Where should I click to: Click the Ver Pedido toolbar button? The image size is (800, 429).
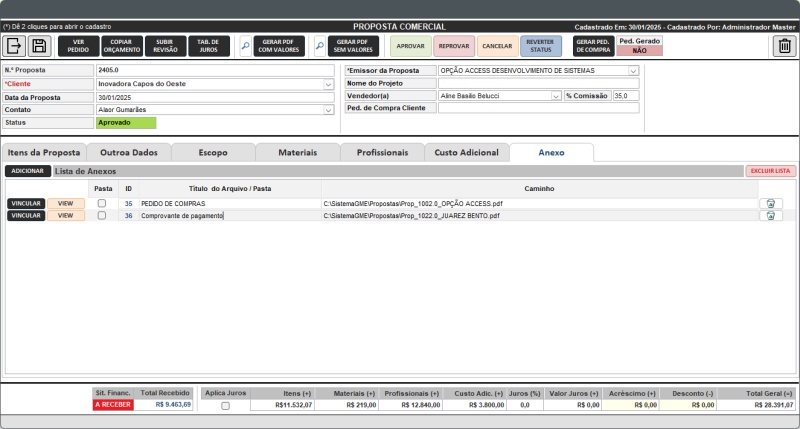tap(78, 45)
